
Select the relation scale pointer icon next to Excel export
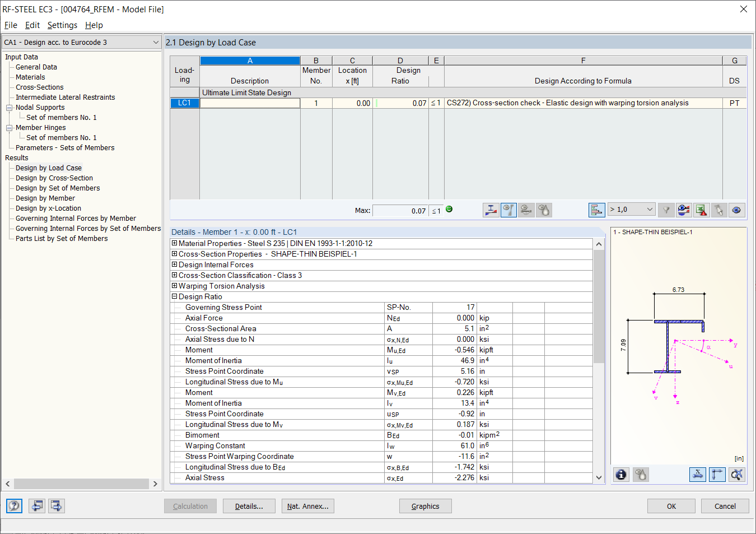(x=684, y=210)
